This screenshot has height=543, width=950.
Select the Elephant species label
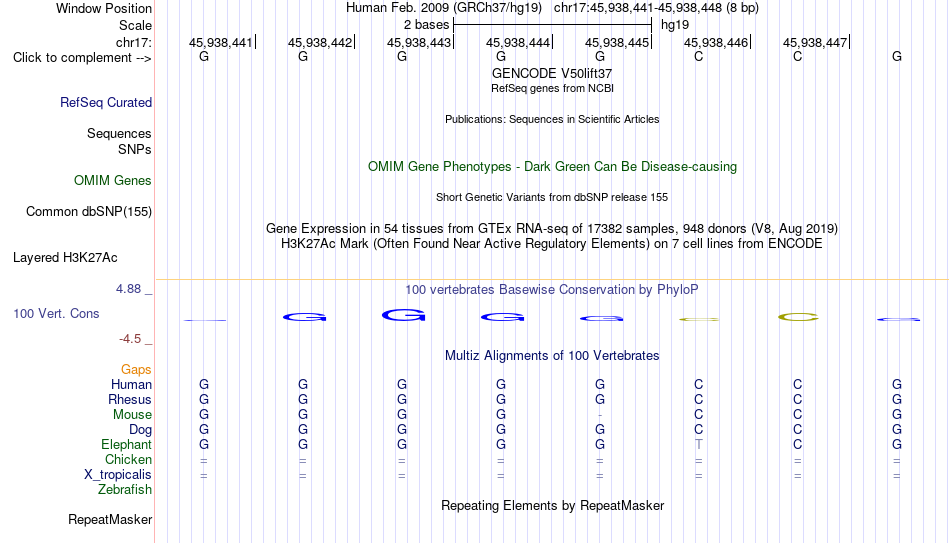127,445
